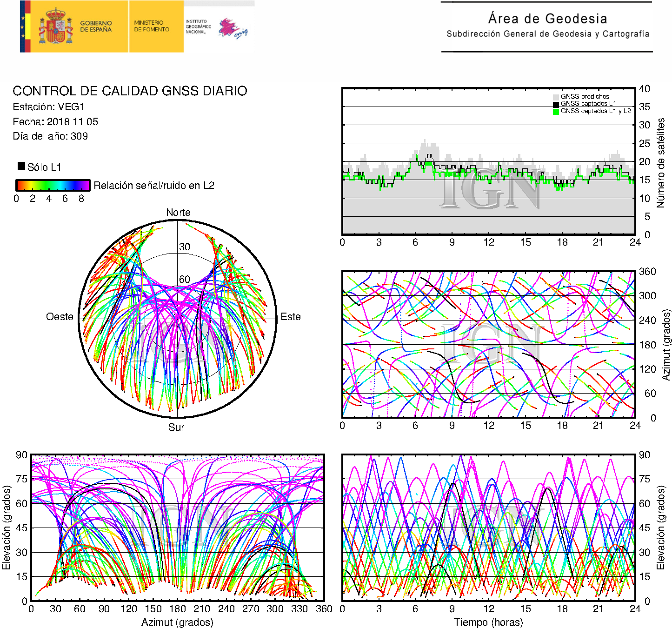The height and width of the screenshot is (628, 672).
Task: Click the Área de Geodesia heading
Action: (547, 19)
